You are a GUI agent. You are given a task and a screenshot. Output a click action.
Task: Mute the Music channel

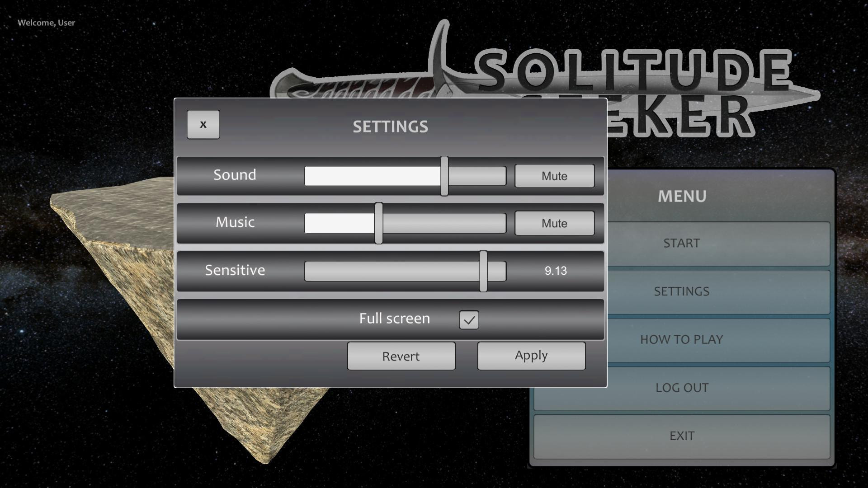[554, 223]
